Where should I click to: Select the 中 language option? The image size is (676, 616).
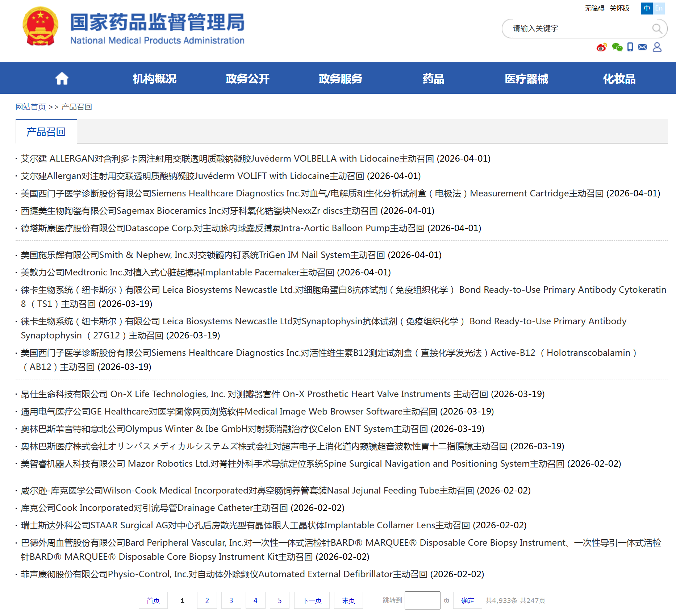[x=647, y=8]
